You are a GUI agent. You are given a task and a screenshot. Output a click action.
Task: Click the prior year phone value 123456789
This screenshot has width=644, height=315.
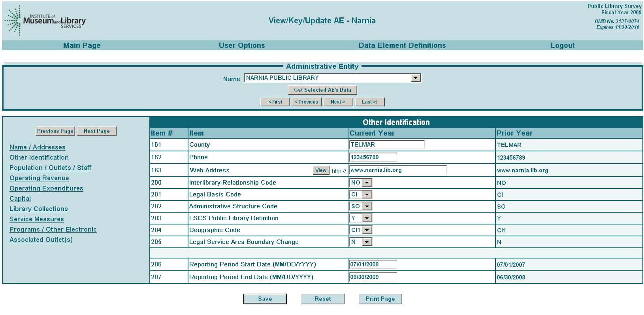(511, 158)
